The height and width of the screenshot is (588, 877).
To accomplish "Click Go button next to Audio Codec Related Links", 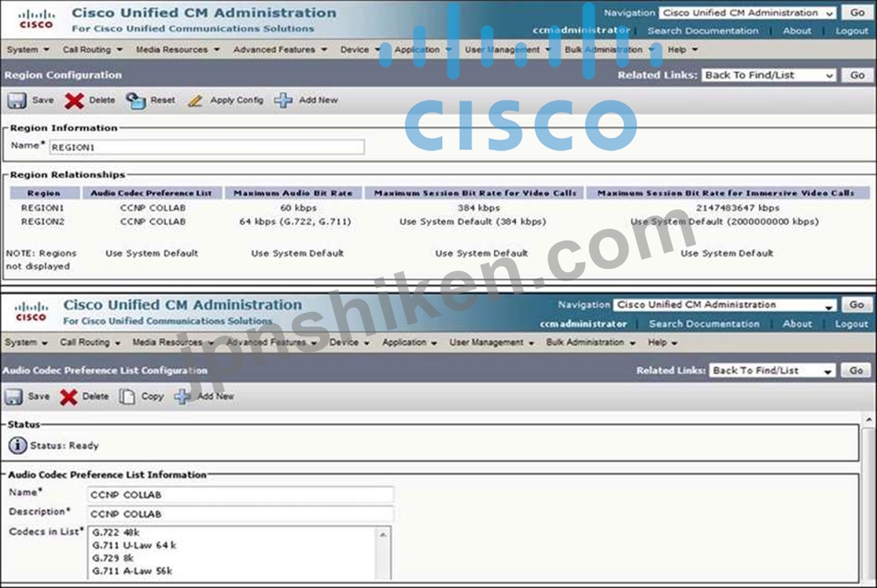I will point(856,370).
